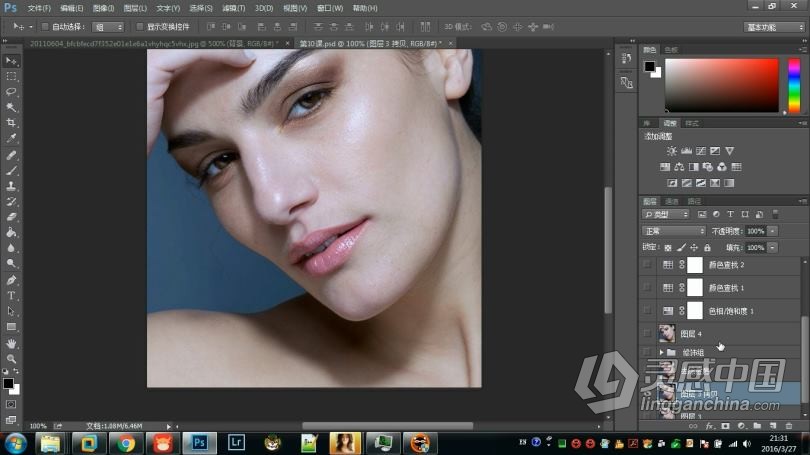Switch to the 色板 swatches tab

[671, 50]
